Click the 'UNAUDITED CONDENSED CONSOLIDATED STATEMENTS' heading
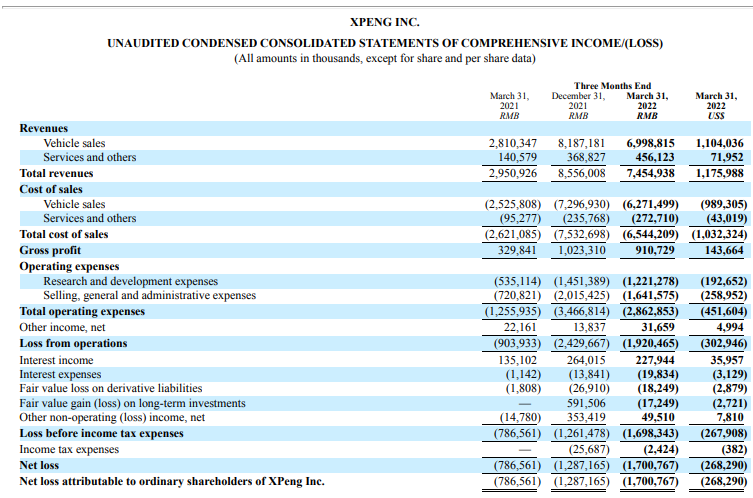This screenshot has width=753, height=498. [x=385, y=43]
